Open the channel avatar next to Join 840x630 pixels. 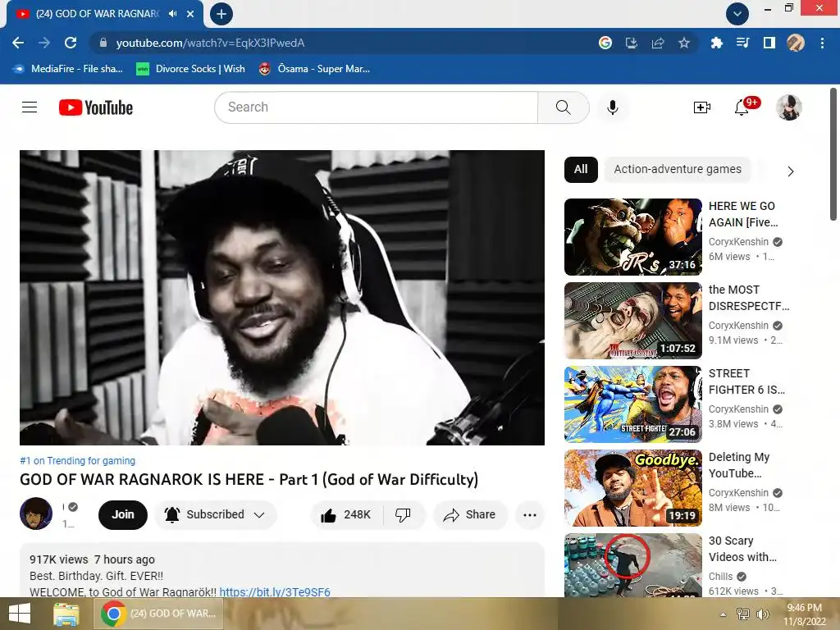[x=36, y=514]
